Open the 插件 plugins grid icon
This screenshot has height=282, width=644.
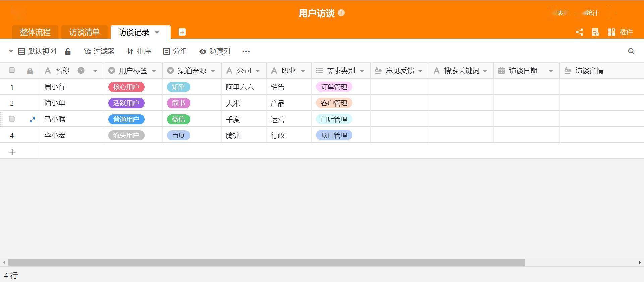611,32
